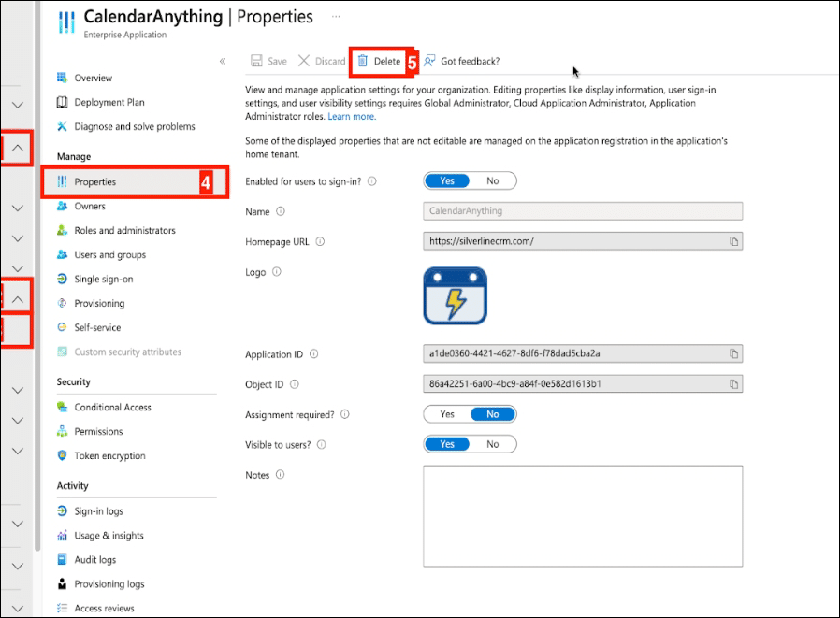Click the Conditional Access icon
This screenshot has height=618, width=840.
point(62,407)
